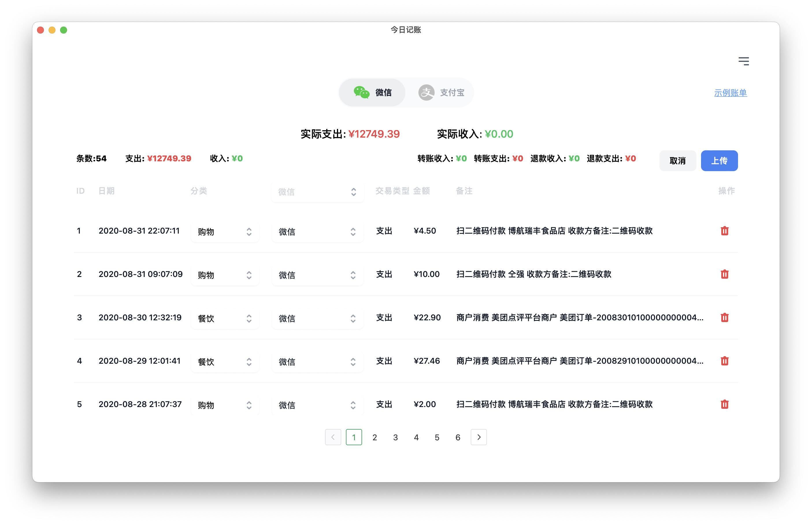Open the 示例账单 sample bill link
The height and width of the screenshot is (525, 812).
point(730,93)
